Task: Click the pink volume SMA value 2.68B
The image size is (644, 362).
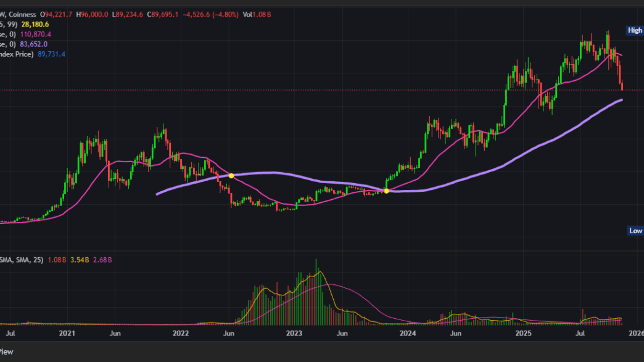Action: click(x=103, y=261)
